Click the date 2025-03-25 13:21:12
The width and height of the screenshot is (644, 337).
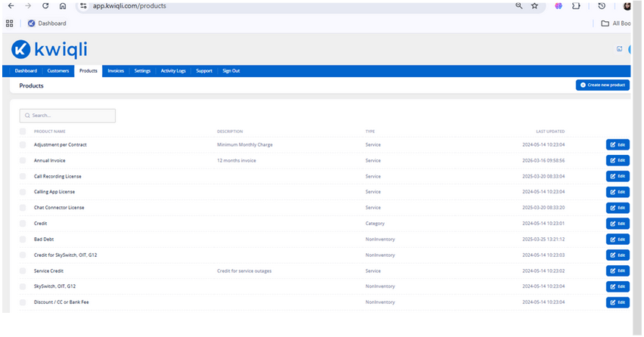pos(543,240)
